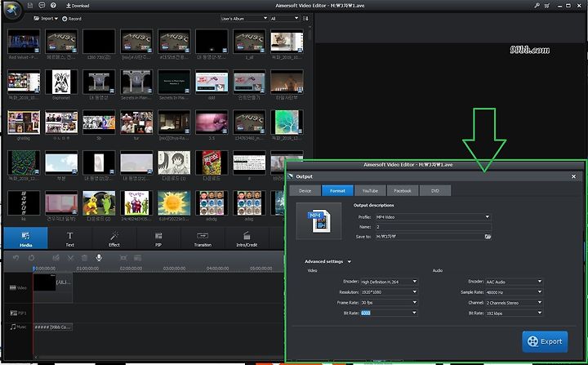Switch to the Format tab in Output dialog
This screenshot has width=588, height=365.
tap(337, 190)
